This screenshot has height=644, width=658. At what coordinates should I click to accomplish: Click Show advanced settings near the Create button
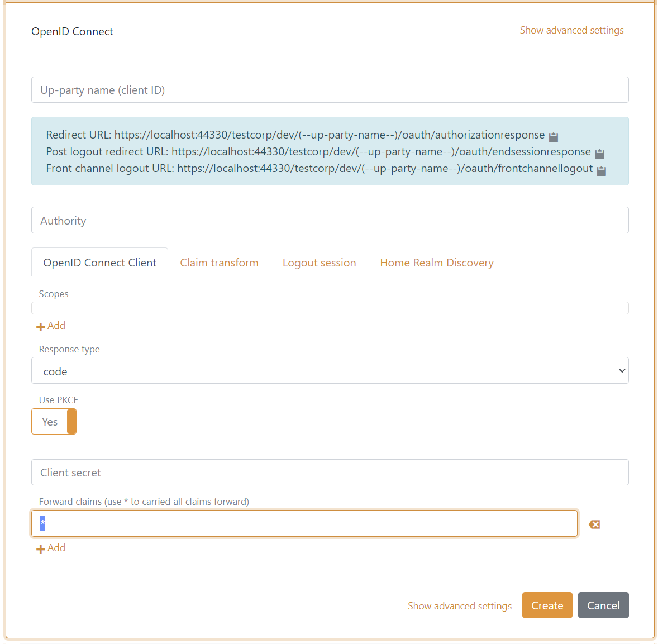point(459,605)
